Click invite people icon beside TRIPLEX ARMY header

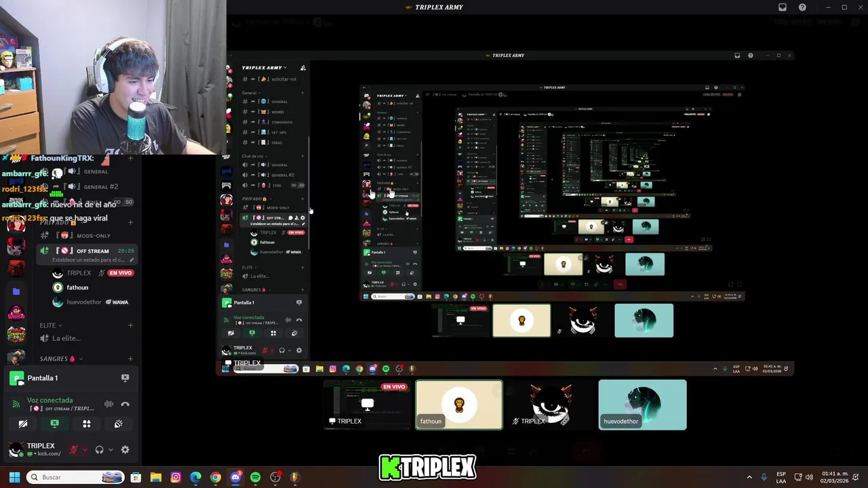point(302,68)
